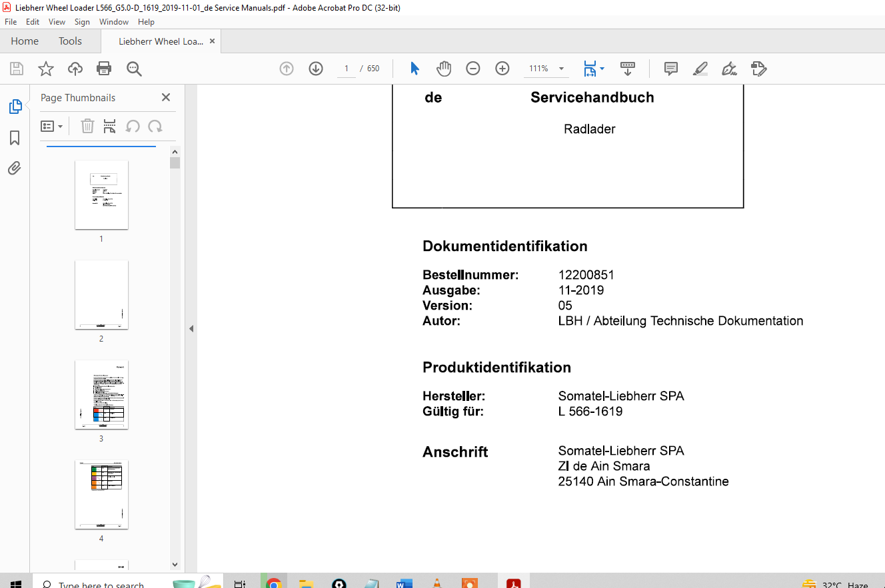The width and height of the screenshot is (885, 588).
Task: Rotate pages counterclockwise
Action: coord(133,127)
